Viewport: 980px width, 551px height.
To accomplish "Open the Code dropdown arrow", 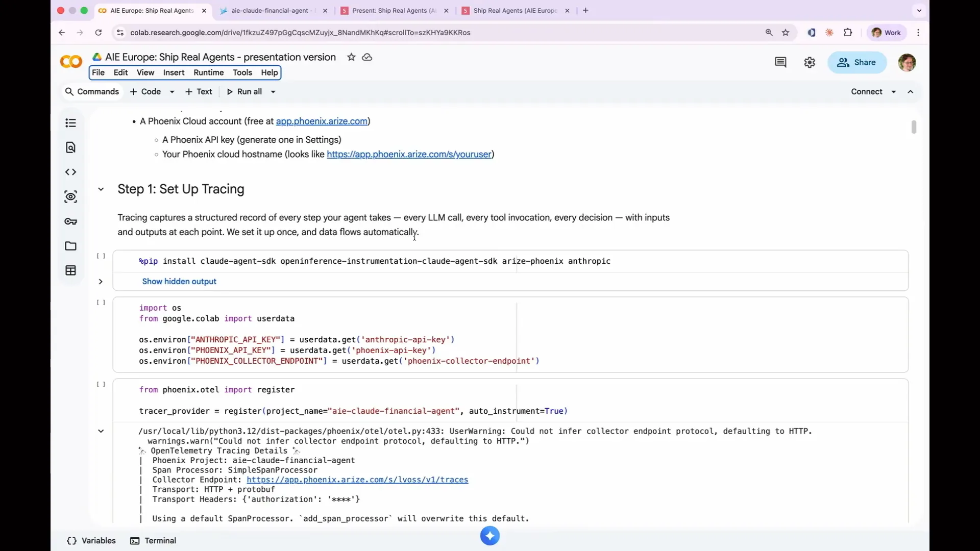I will coord(172,92).
